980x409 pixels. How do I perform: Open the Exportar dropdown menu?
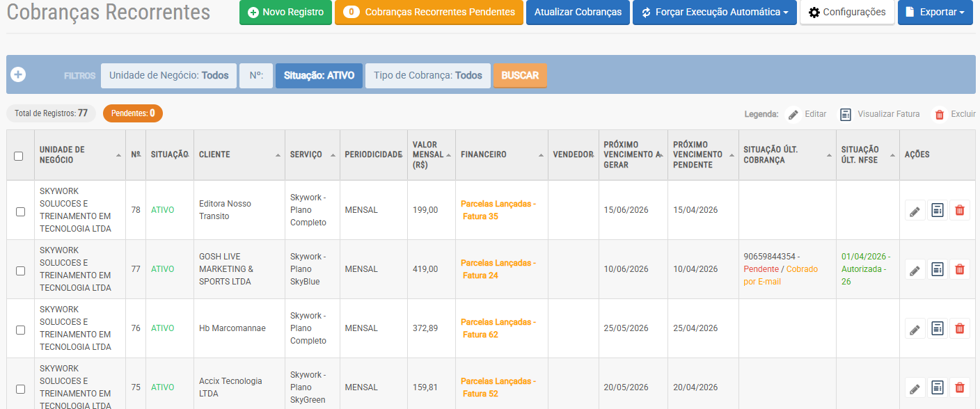click(935, 12)
